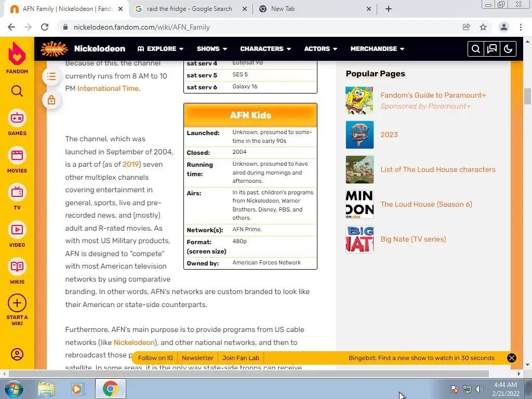Expand the Merchandise dropdown menu
This screenshot has height=399, width=532.
pos(377,49)
